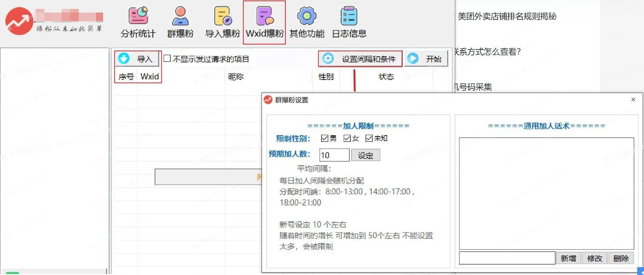Click the 平均间隔 label

314,169
